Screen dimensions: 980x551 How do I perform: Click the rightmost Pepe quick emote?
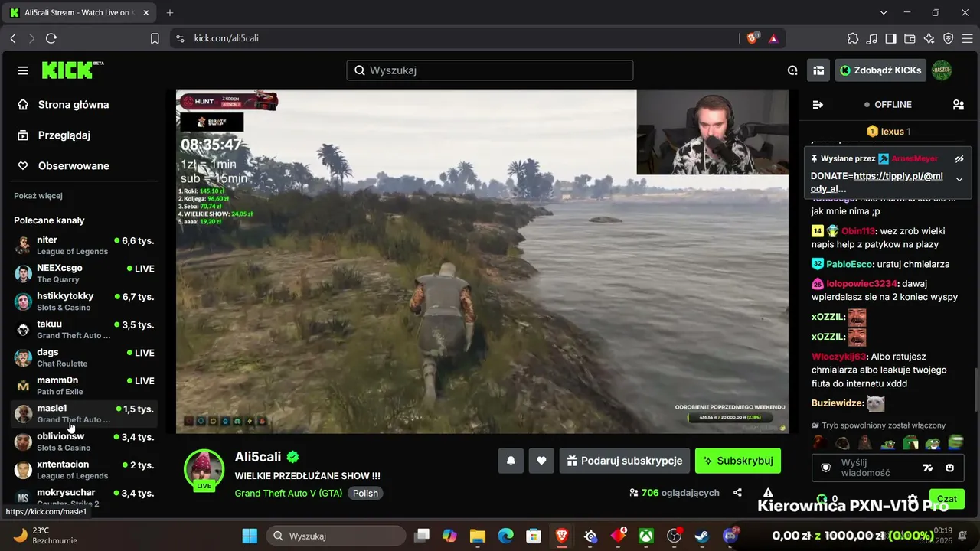(955, 442)
